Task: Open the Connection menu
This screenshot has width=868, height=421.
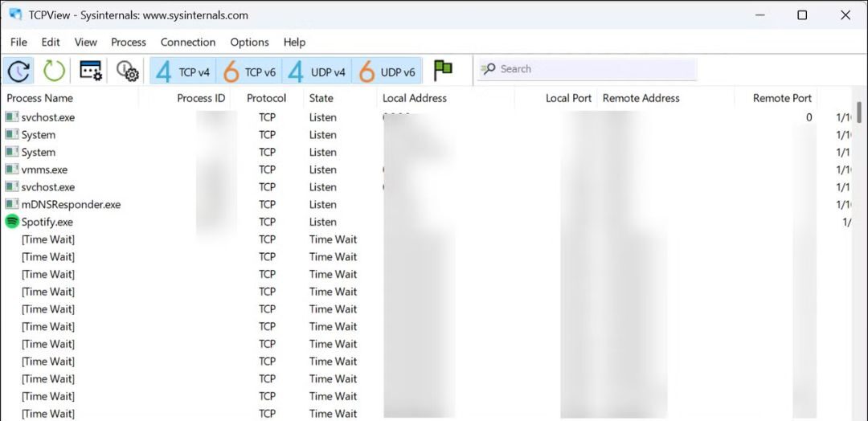Action: [187, 42]
